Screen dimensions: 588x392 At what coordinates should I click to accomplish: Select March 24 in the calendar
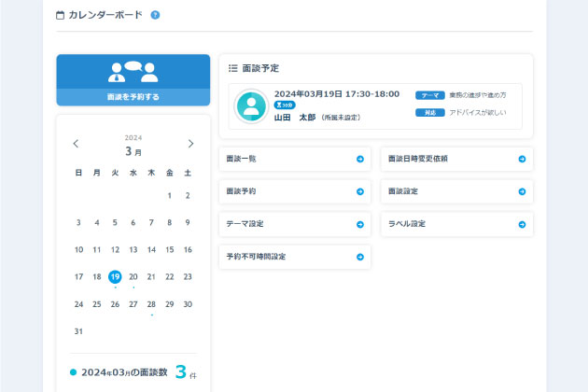78,304
